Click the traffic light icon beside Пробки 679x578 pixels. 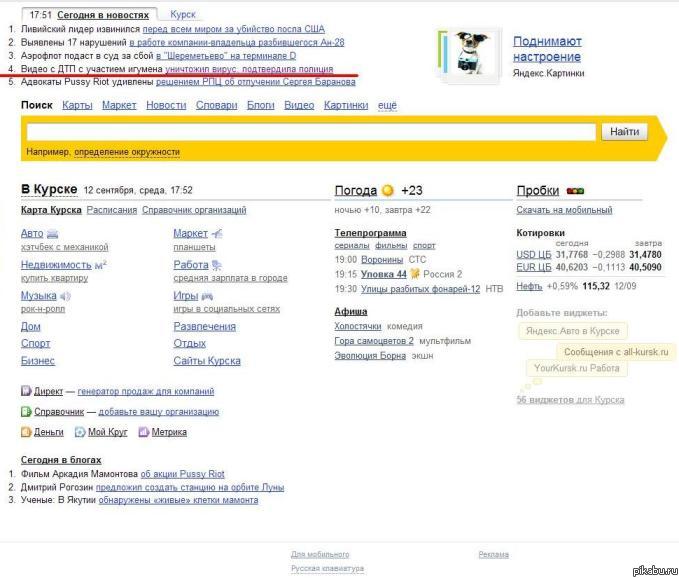[x=575, y=190]
